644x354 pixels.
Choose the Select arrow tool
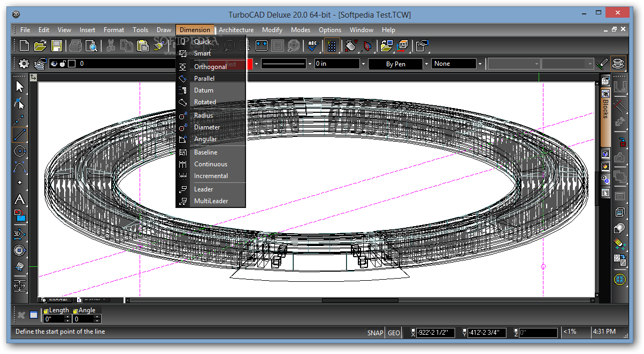20,86
